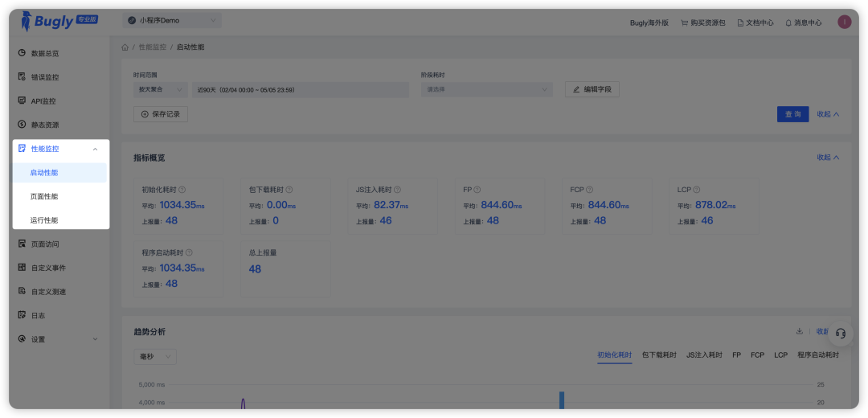Click the 自定义事件 sidebar icon
This screenshot has height=418, width=868.
pos(23,268)
